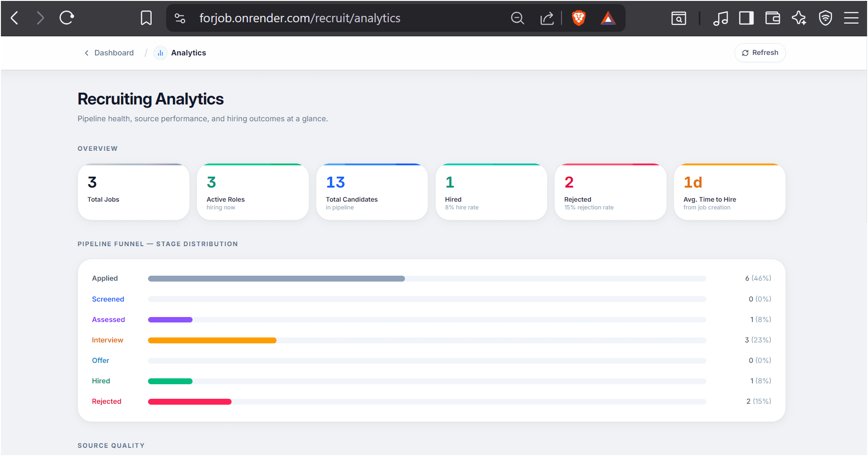Open the VPN shield icon
The height and width of the screenshot is (456, 868).
coord(825,18)
